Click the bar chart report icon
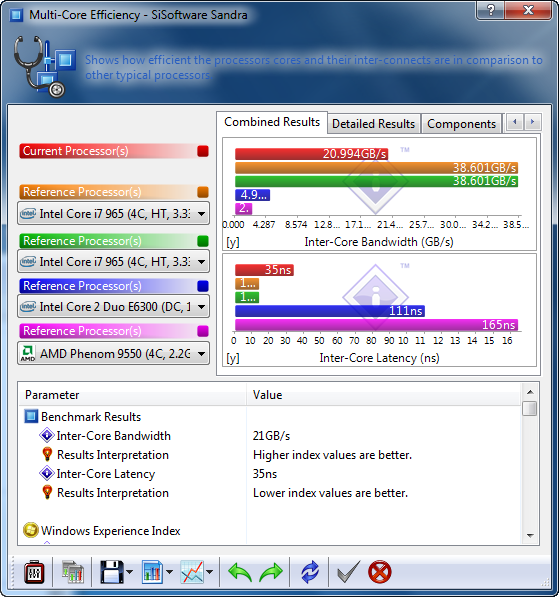The width and height of the screenshot is (559, 597). coord(152,572)
